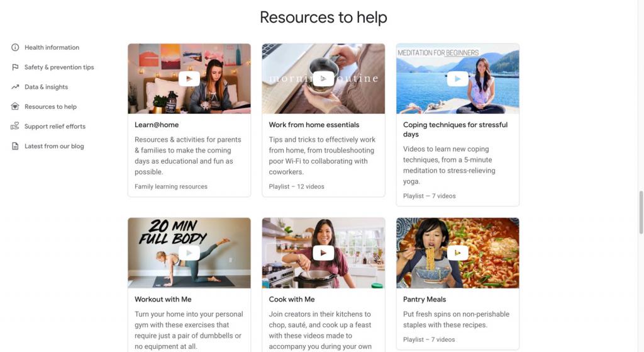Open the Family learning resources link
This screenshot has height=352, width=644.
click(x=171, y=186)
